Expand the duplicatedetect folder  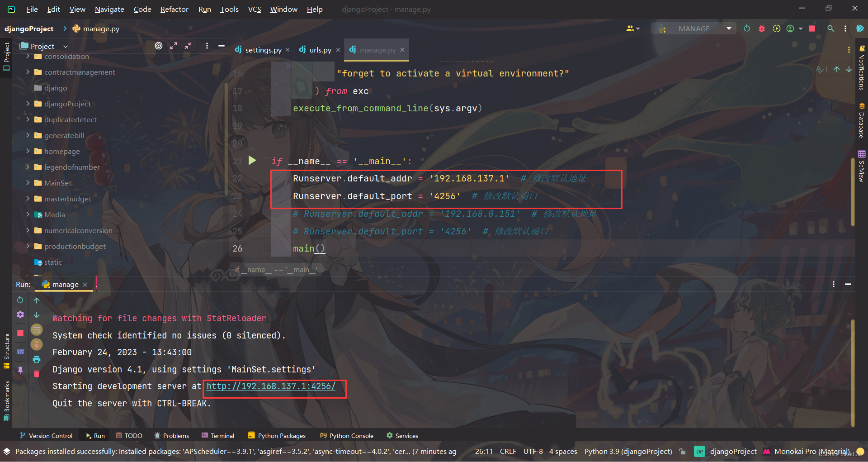(x=28, y=119)
